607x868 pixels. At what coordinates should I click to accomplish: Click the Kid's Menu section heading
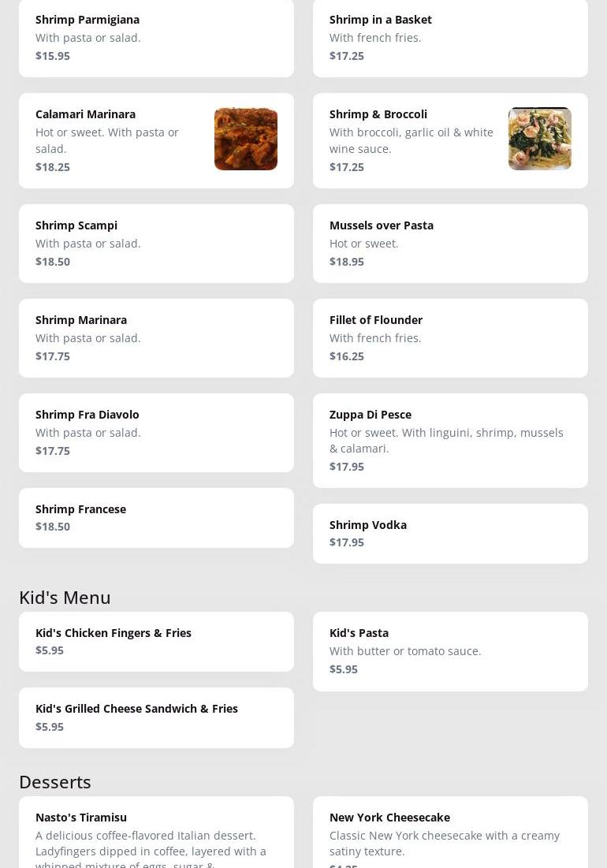click(65, 598)
